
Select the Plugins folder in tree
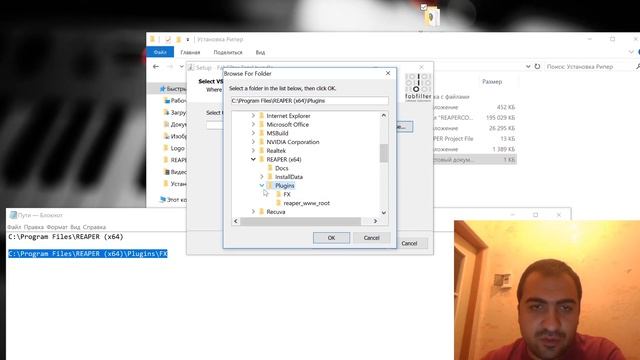[284, 185]
